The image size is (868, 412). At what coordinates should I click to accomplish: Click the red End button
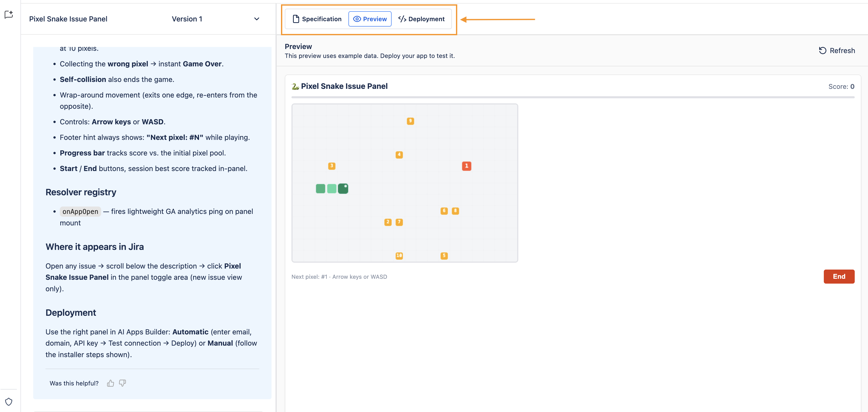[x=839, y=276]
